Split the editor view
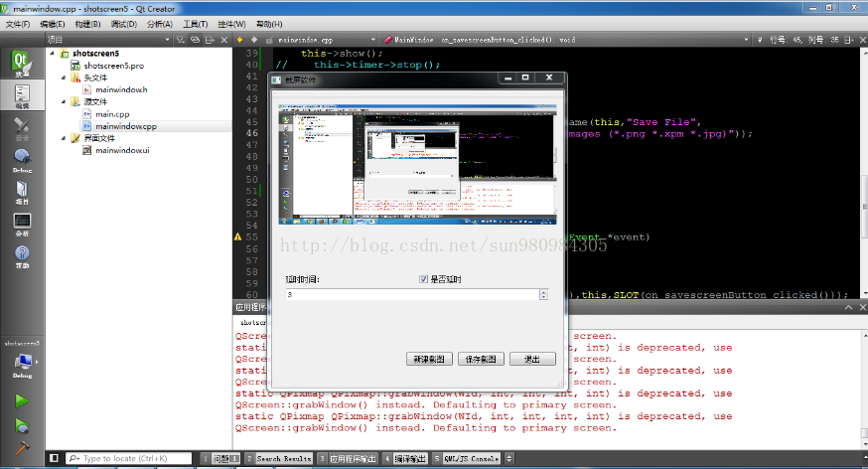868x469 pixels. point(849,40)
